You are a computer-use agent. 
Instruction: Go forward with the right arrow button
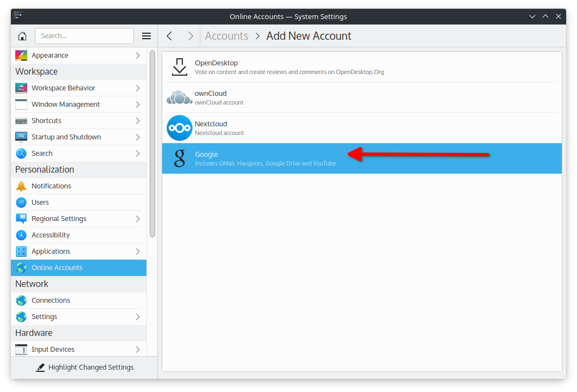(191, 36)
